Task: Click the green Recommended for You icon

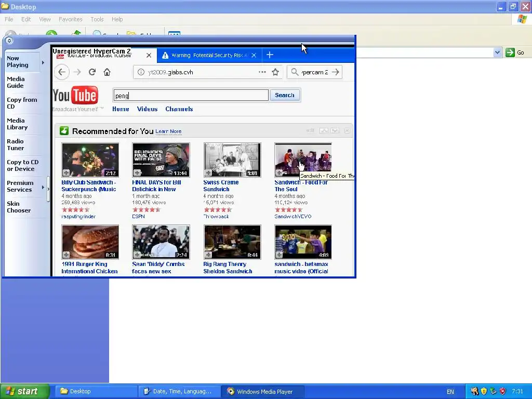Action: tap(64, 130)
